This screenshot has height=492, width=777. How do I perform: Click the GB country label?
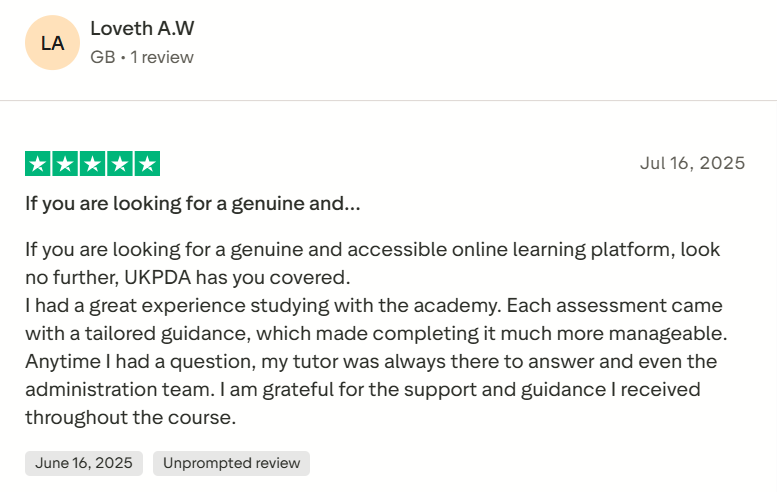click(102, 57)
